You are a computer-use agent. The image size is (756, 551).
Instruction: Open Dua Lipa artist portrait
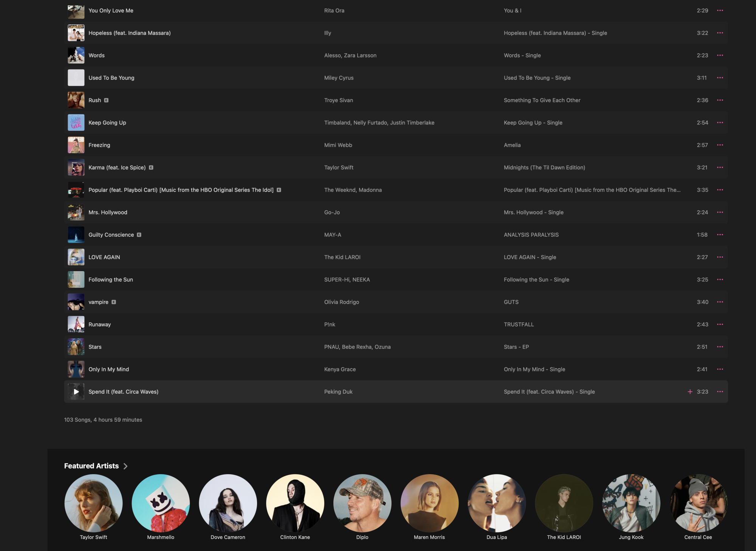click(x=497, y=503)
